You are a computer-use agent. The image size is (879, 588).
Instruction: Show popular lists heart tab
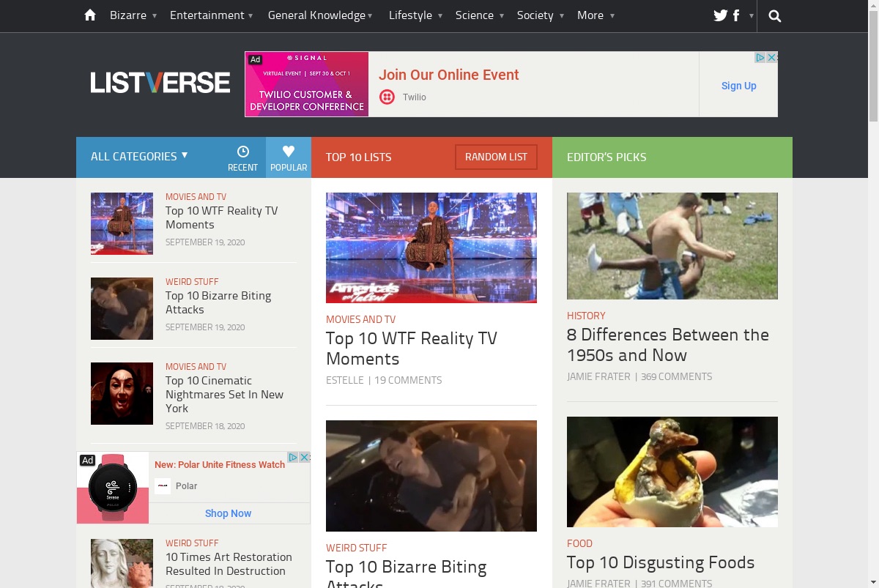[x=289, y=157]
